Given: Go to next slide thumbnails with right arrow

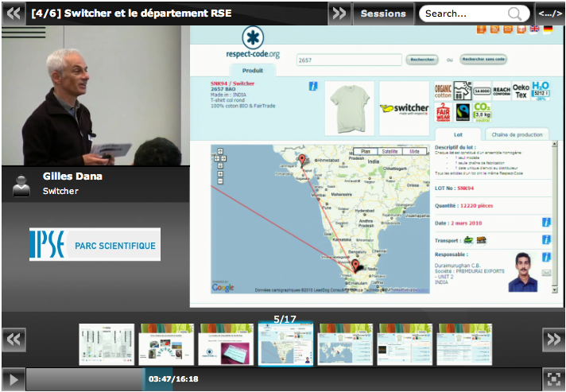Looking at the screenshot, I should click(553, 340).
